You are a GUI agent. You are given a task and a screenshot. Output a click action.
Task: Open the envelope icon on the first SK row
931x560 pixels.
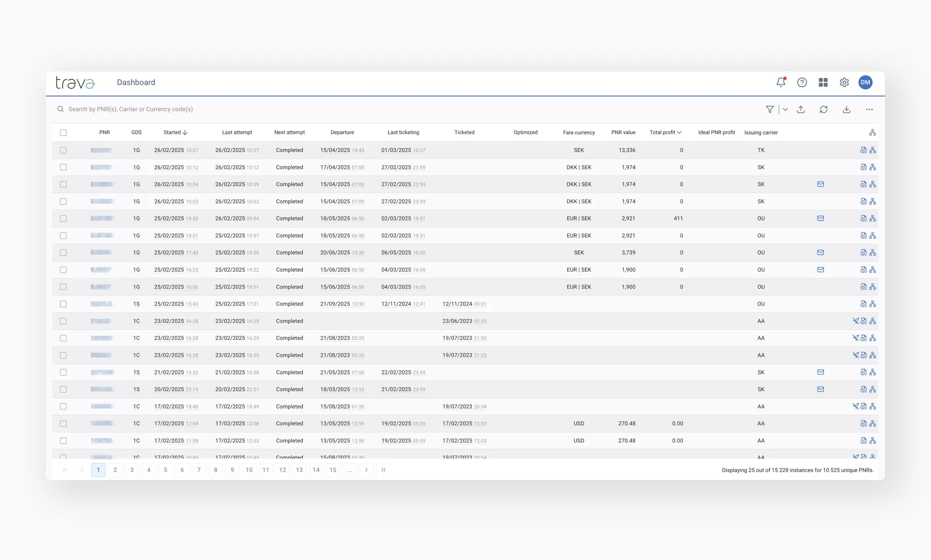click(x=821, y=184)
